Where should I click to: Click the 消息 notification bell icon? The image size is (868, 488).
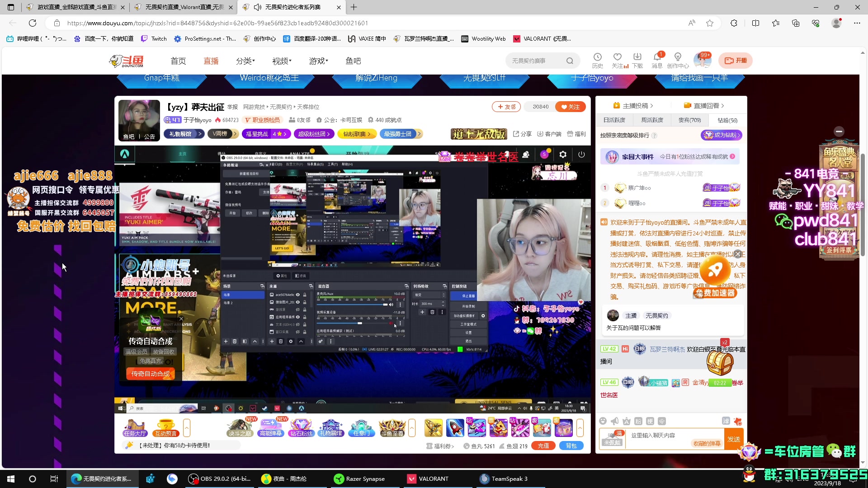tap(657, 57)
